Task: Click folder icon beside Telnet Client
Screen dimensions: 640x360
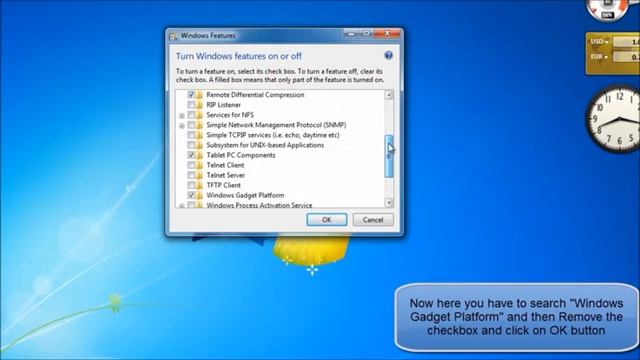Action: (x=199, y=165)
